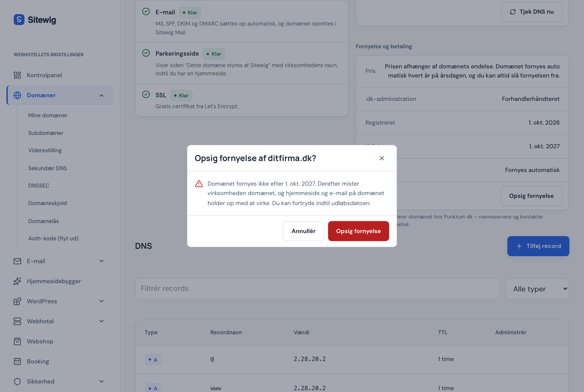The height and width of the screenshot is (392, 584).
Task: Expand the WordPress sidebar menu
Action: pyautogui.click(x=102, y=301)
